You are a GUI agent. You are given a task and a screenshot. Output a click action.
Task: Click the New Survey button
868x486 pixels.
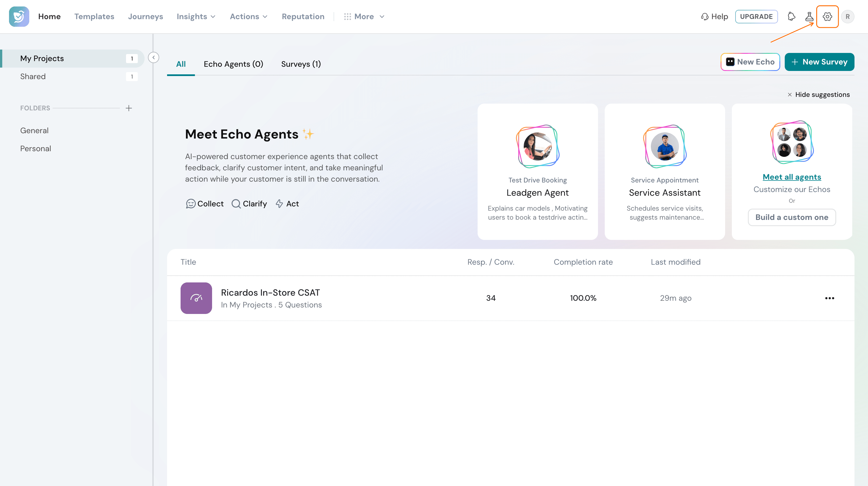coord(819,62)
